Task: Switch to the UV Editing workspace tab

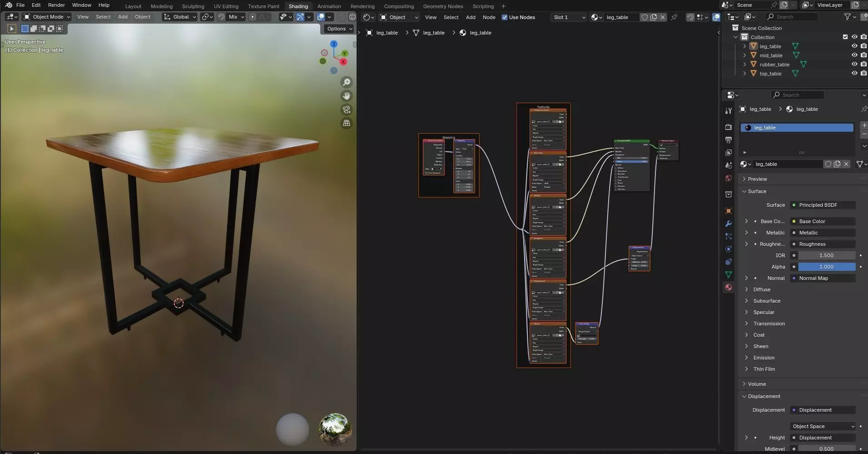Action: tap(226, 6)
